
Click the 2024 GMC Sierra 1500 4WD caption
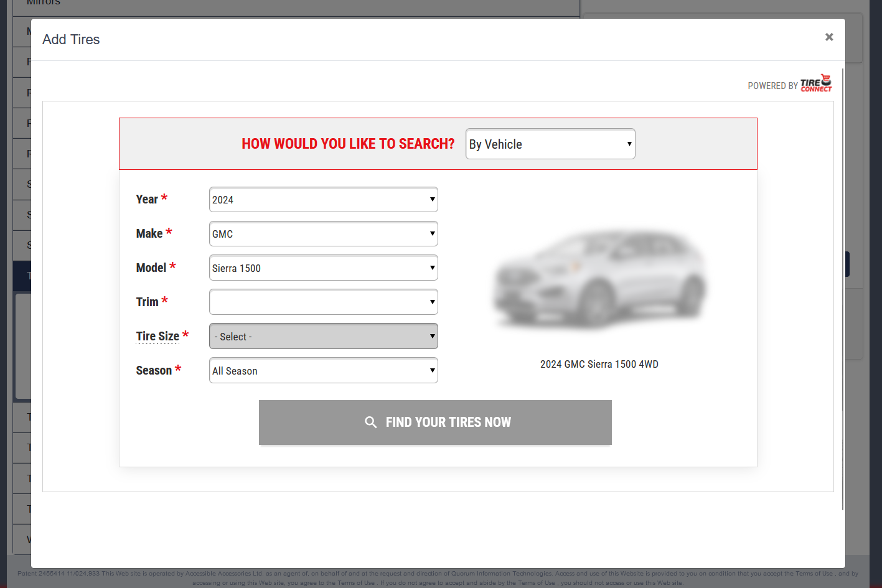[599, 364]
